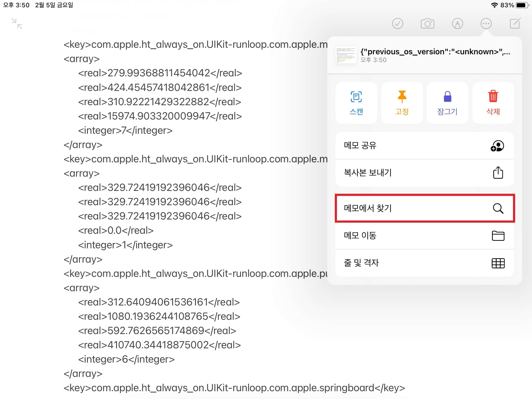Pin the note with the 고정 icon
This screenshot has width=532, height=399.
pyautogui.click(x=402, y=103)
